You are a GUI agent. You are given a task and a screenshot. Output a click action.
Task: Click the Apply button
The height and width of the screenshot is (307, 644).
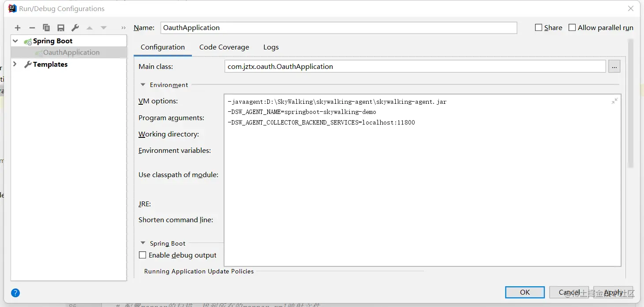(613, 292)
